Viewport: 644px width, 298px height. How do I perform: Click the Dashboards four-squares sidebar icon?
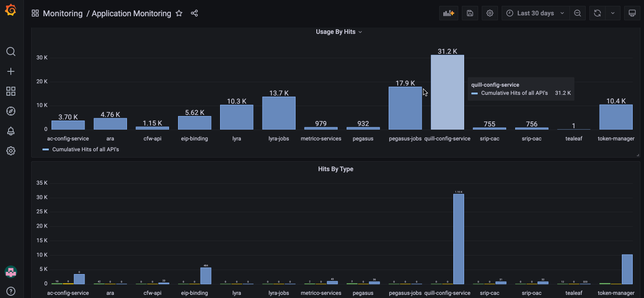(10, 91)
